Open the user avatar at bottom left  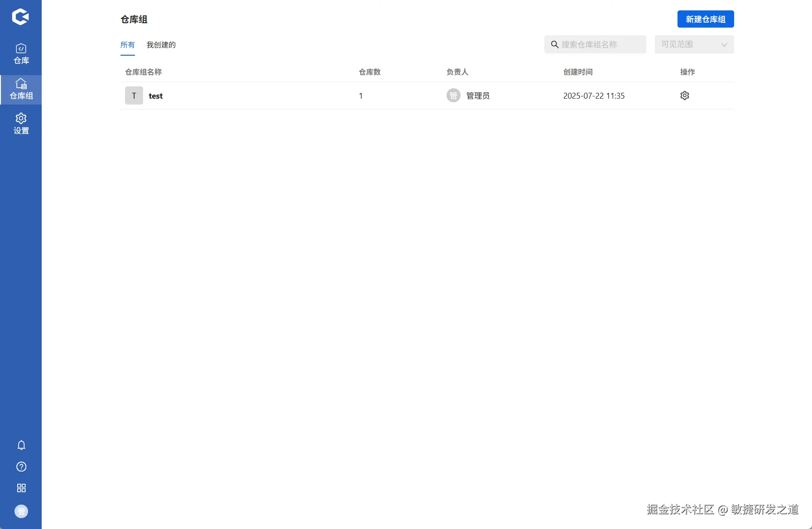point(21,511)
